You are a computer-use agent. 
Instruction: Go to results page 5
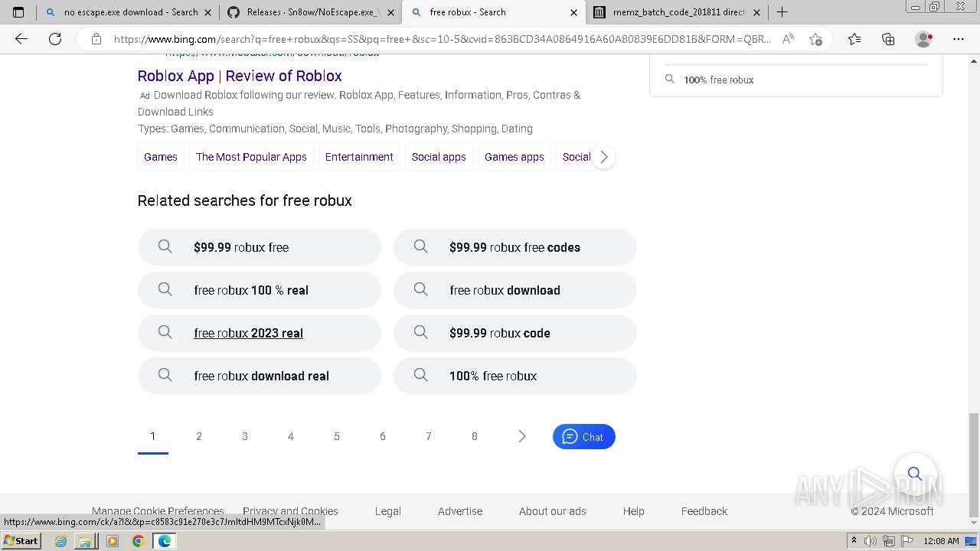click(x=337, y=436)
